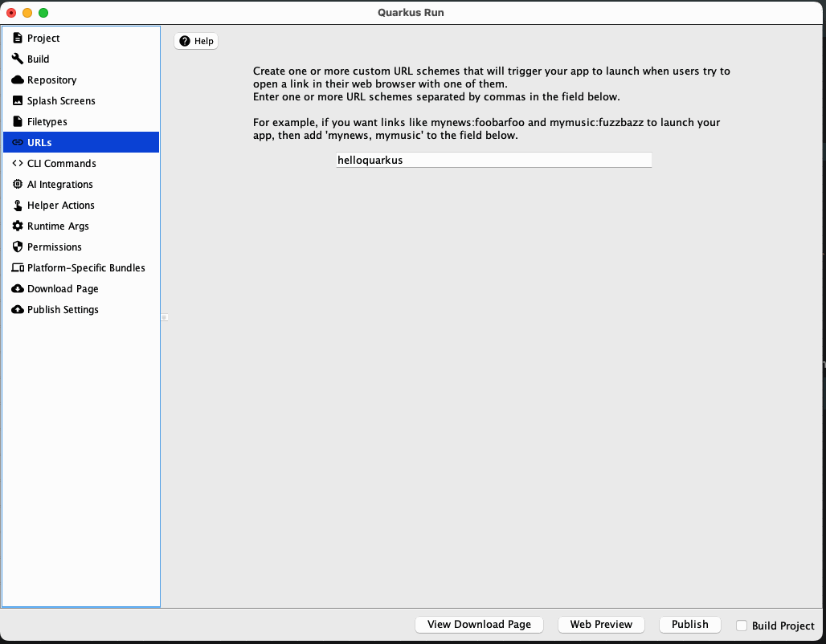Viewport: 826px width, 644px height.
Task: Click the Repository cloud icon
Action: (x=18, y=79)
